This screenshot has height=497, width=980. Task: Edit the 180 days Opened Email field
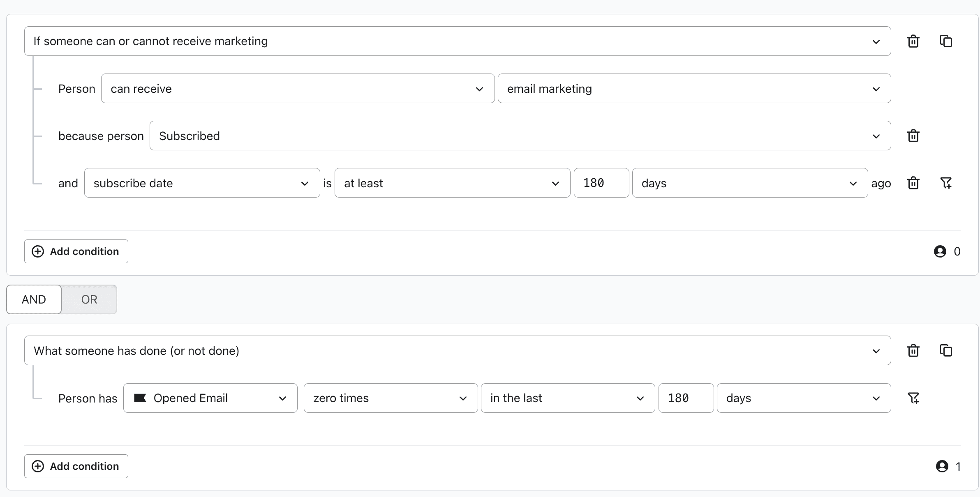(686, 398)
